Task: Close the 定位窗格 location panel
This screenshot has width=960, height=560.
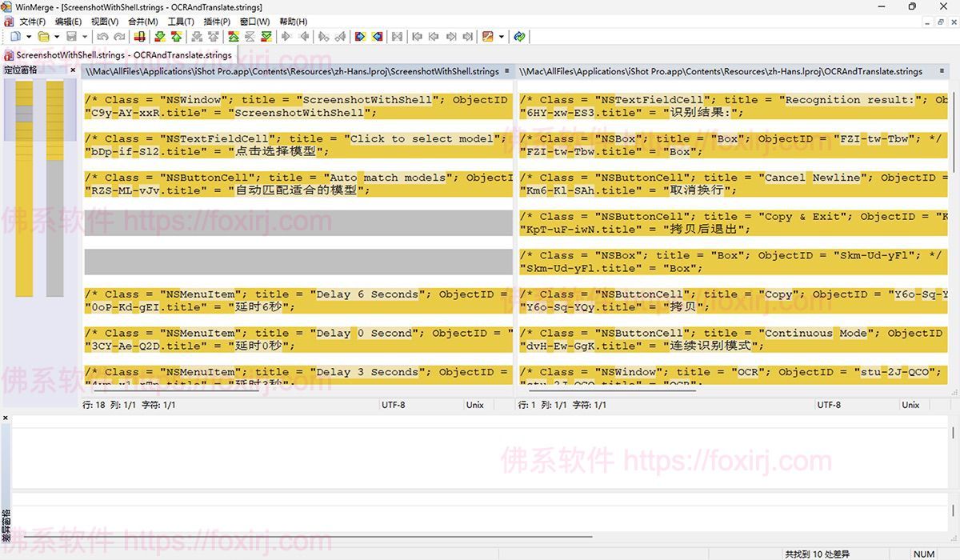Action: click(72, 69)
